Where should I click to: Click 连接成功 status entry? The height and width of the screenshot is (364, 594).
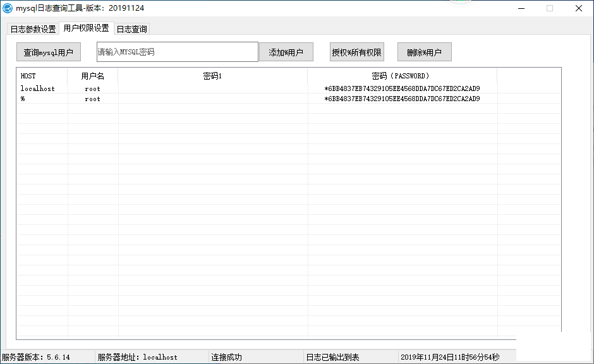tap(226, 357)
